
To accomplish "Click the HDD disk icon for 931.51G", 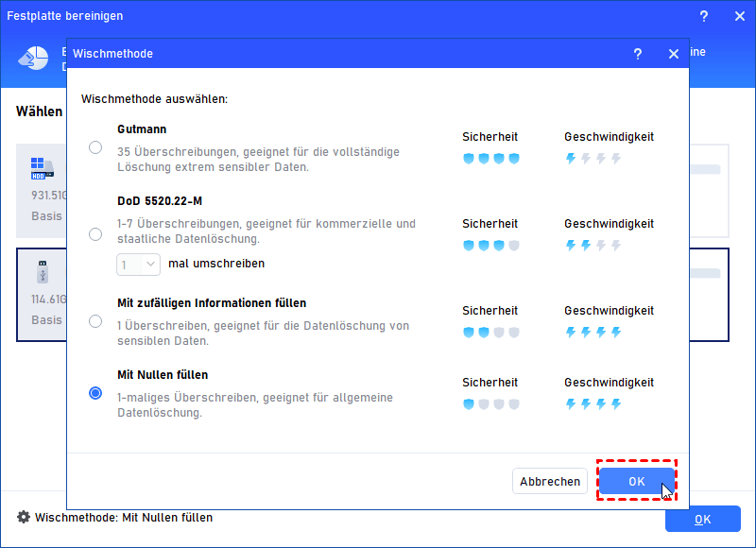I will coord(43,170).
